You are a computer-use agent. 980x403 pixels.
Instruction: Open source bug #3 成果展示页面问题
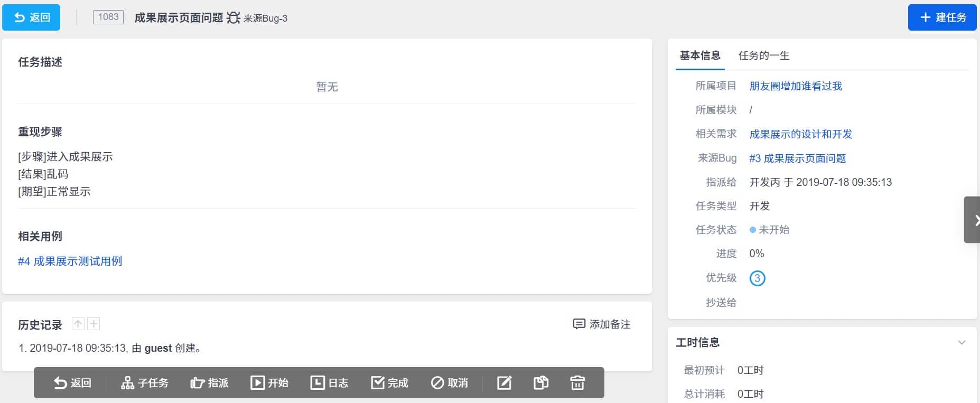(797, 158)
